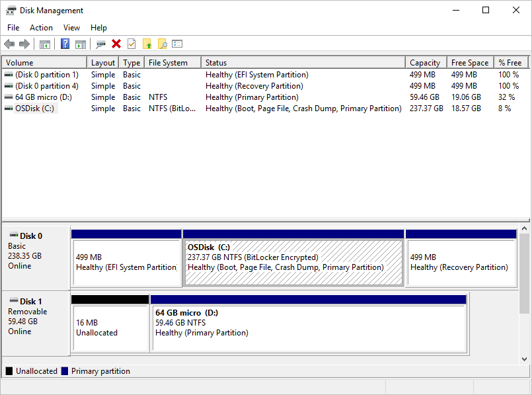
Task: Select the 16 MB Unallocated block on Disk 1
Action: (x=110, y=324)
